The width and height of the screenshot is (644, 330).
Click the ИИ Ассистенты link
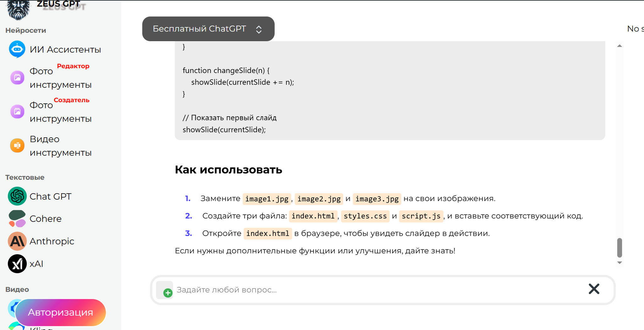click(65, 49)
